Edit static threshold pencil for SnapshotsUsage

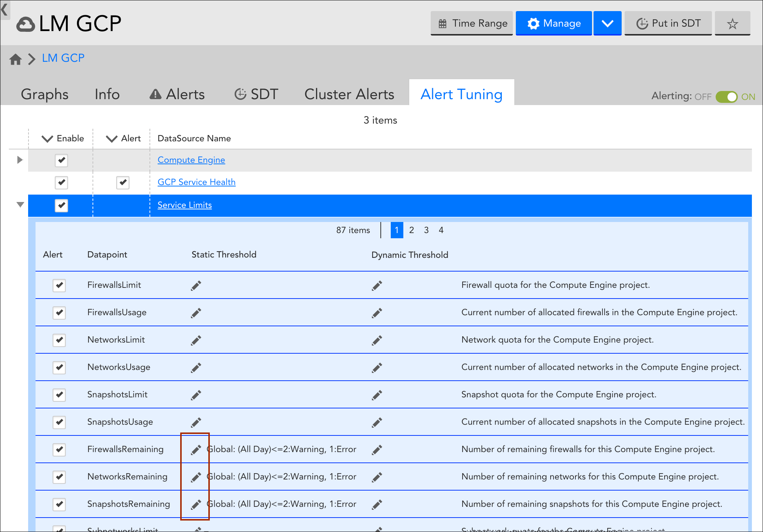(196, 422)
